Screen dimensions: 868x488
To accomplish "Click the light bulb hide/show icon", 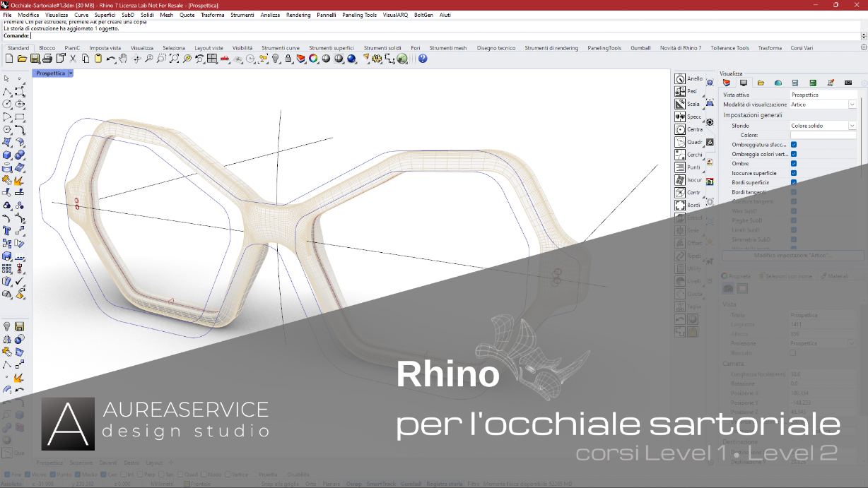I will tap(276, 59).
